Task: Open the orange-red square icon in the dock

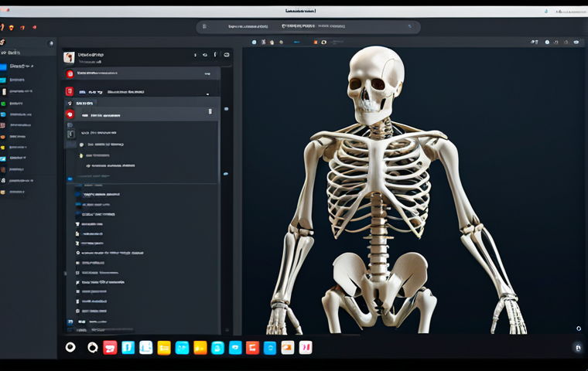Action: pyautogui.click(x=252, y=348)
